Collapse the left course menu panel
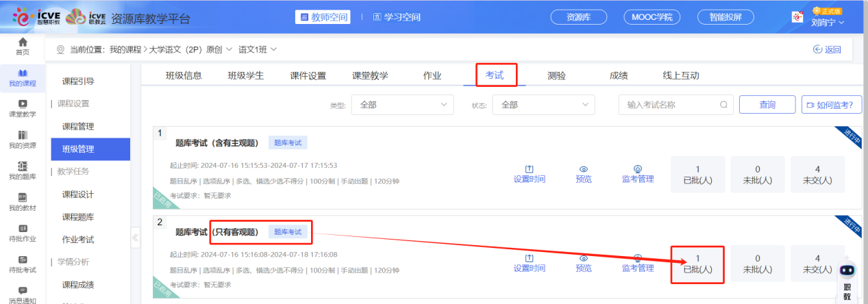The image size is (868, 304). tap(135, 238)
